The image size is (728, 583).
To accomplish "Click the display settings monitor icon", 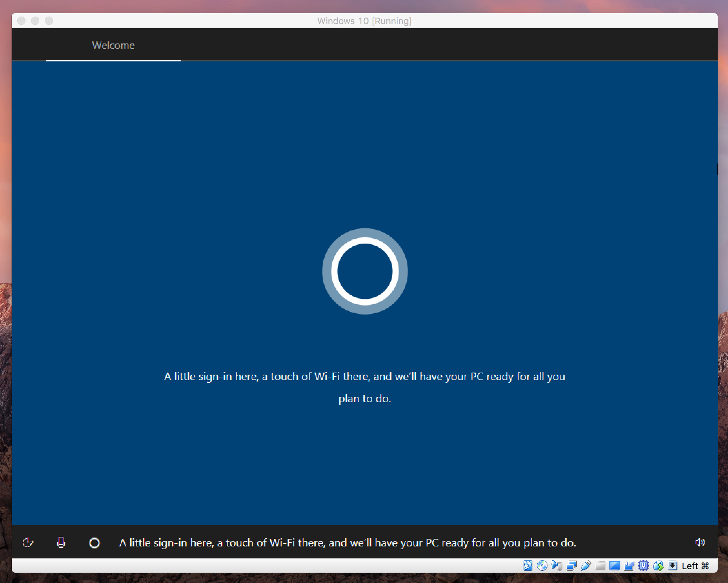I will pos(615,566).
